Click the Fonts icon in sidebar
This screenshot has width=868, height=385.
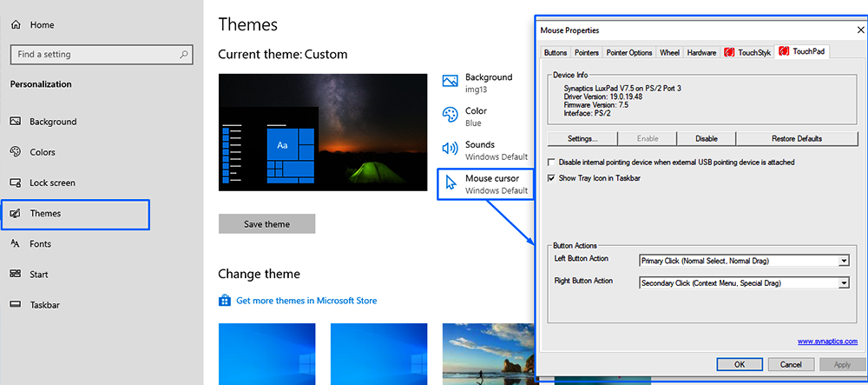[x=16, y=243]
